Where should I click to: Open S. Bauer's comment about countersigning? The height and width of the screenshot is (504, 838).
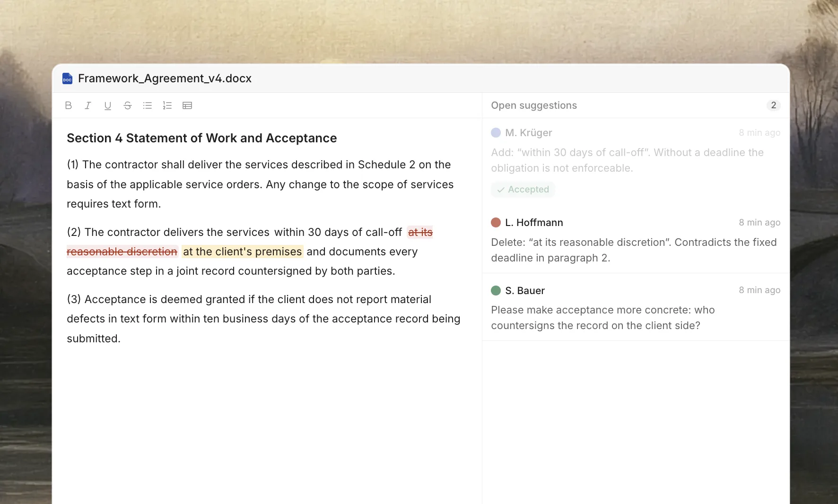pos(603,318)
